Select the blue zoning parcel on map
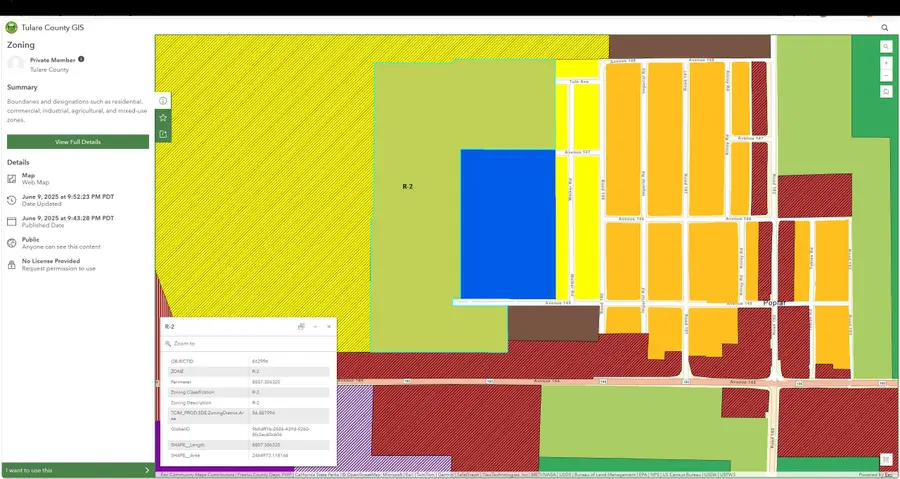The height and width of the screenshot is (479, 900). click(507, 224)
